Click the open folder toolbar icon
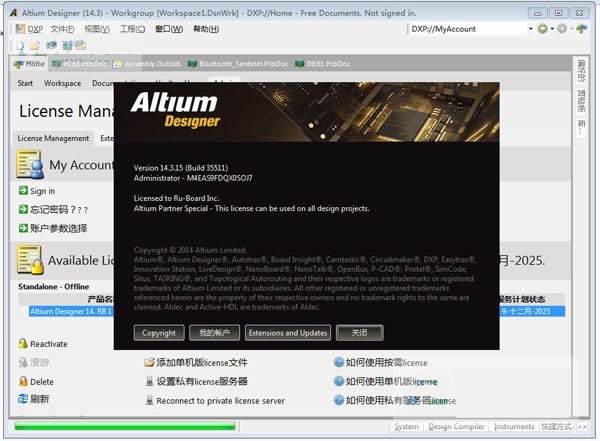 (35, 46)
